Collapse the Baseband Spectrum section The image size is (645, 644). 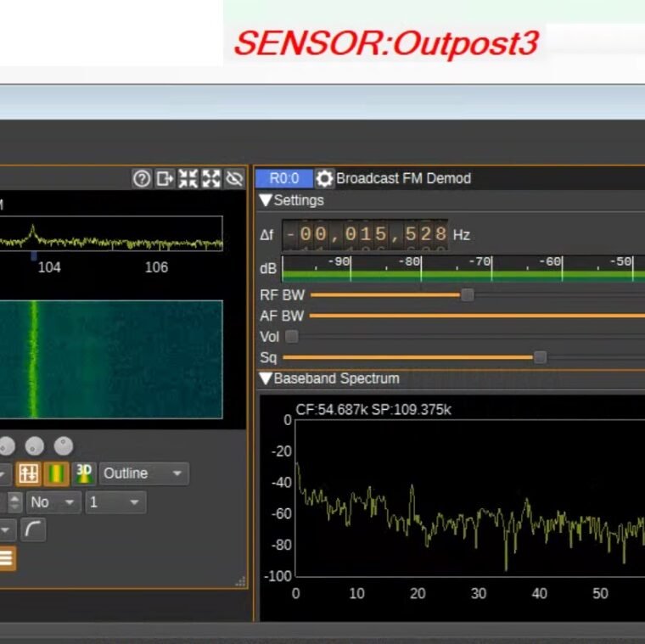[x=266, y=378]
